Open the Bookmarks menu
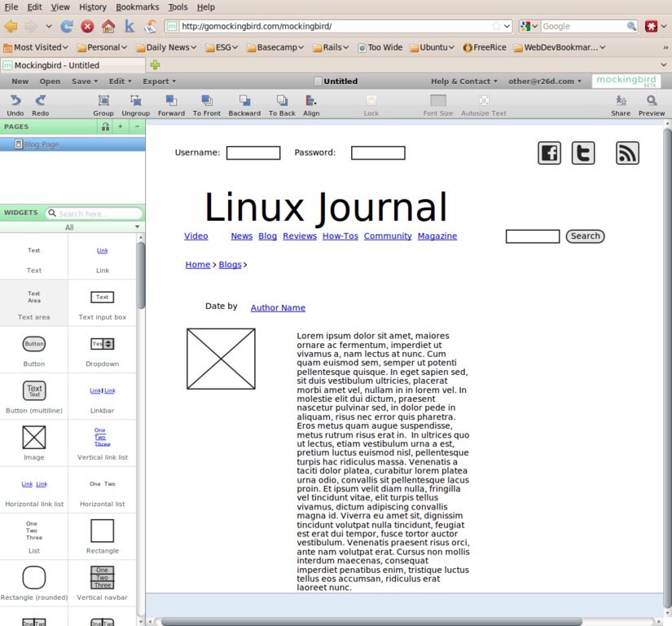Viewport: 672px width, 626px height. point(137,7)
